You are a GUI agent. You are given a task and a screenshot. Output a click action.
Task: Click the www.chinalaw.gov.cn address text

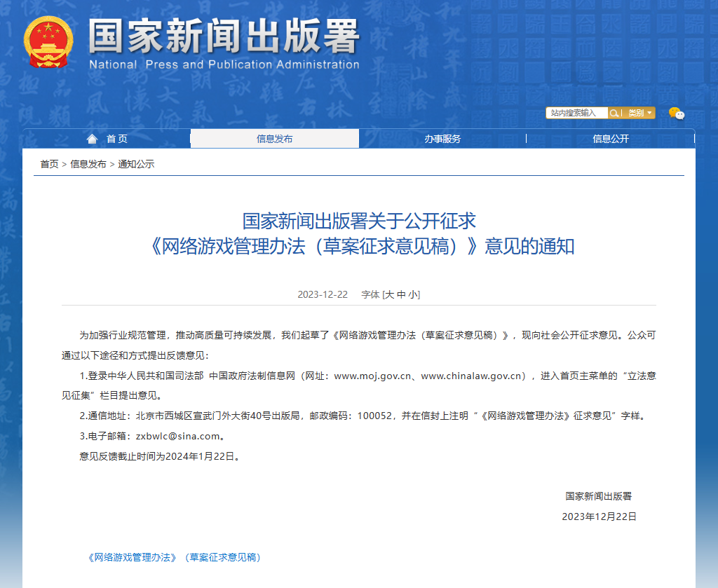click(x=472, y=376)
